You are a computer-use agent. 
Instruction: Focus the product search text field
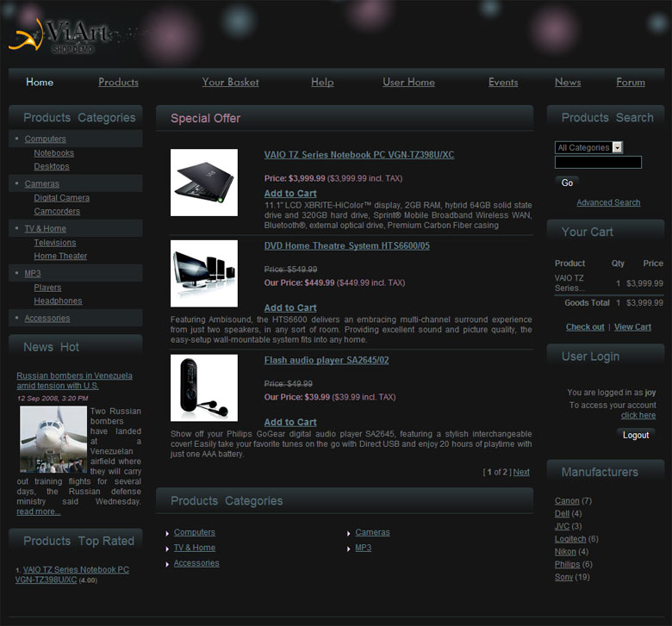click(598, 163)
